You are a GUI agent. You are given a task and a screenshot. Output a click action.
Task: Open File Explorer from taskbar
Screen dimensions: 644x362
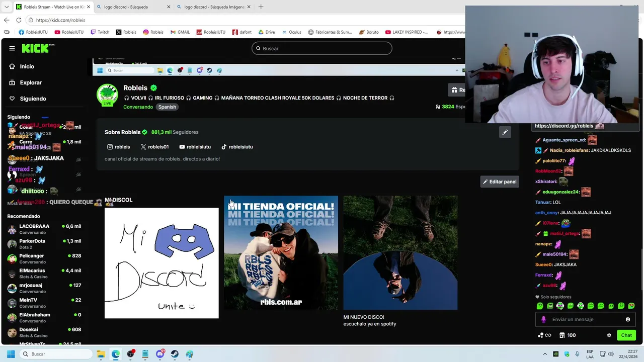tap(101, 354)
